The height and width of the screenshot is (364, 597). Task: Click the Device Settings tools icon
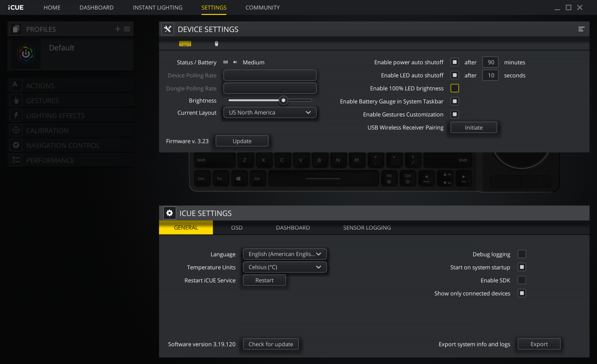(x=168, y=29)
